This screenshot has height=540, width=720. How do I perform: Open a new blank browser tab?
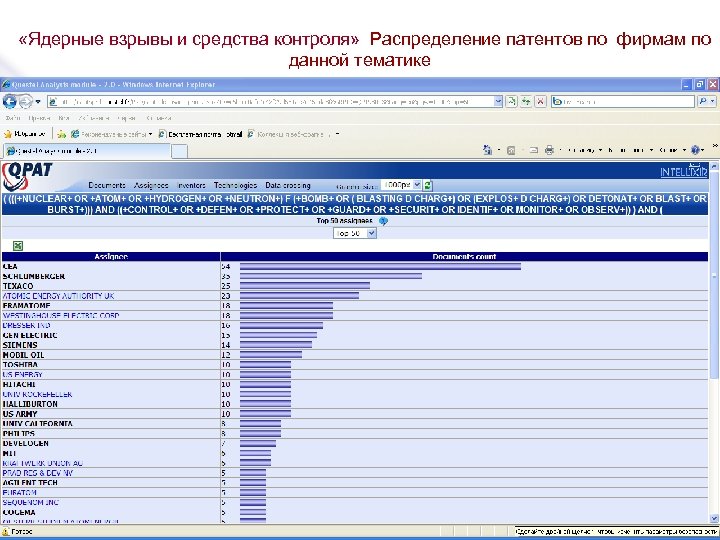[179, 151]
